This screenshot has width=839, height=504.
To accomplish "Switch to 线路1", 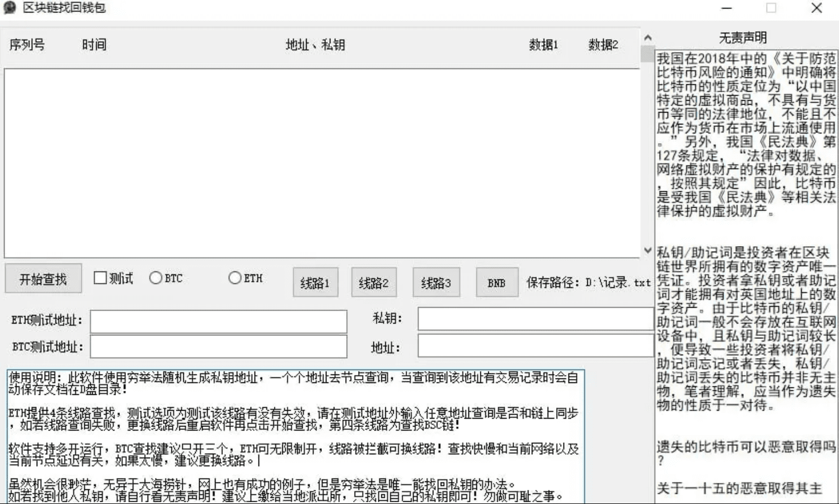I will click(x=315, y=282).
